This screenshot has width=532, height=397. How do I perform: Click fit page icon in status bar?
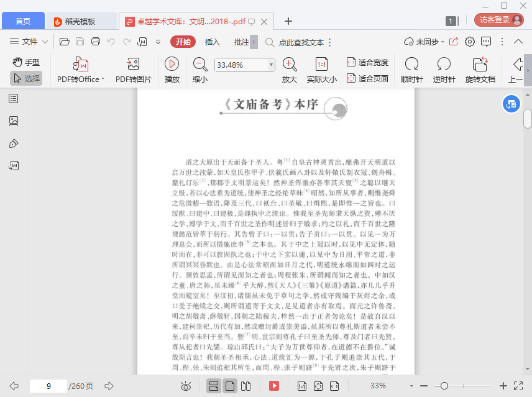[318, 386]
